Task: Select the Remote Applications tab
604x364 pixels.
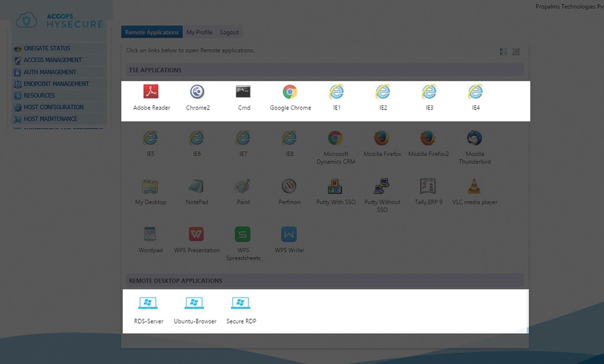Action: click(152, 32)
